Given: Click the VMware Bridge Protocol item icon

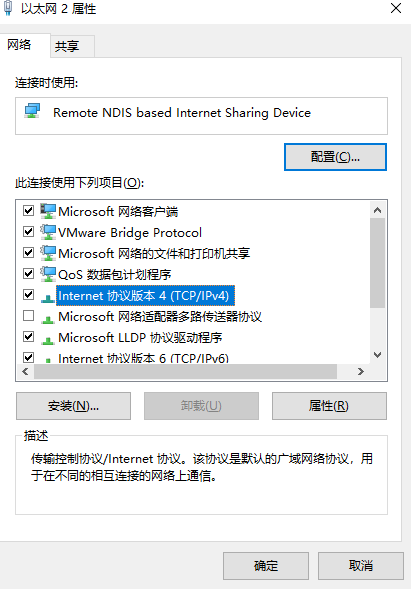Looking at the screenshot, I should click(x=48, y=232).
